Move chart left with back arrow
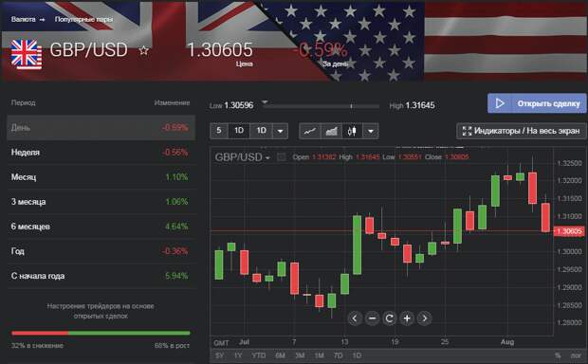 point(355,318)
